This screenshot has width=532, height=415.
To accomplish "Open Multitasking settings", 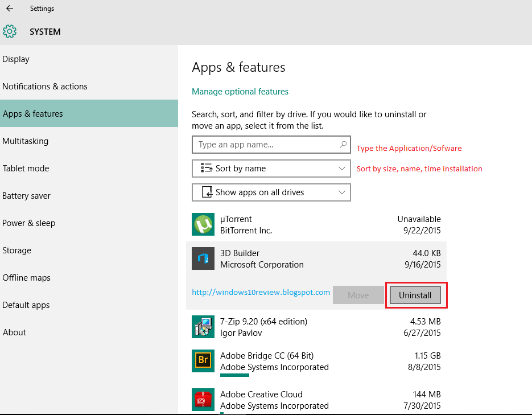I will point(89,141).
